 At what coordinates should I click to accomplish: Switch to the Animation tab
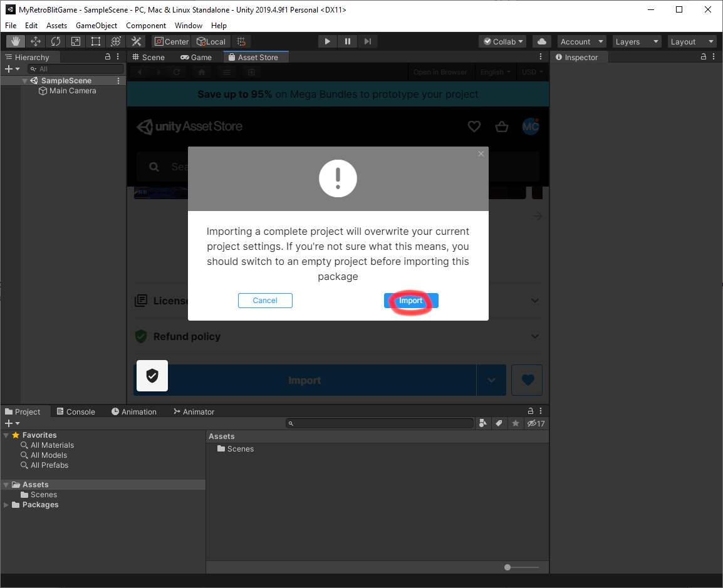133,411
